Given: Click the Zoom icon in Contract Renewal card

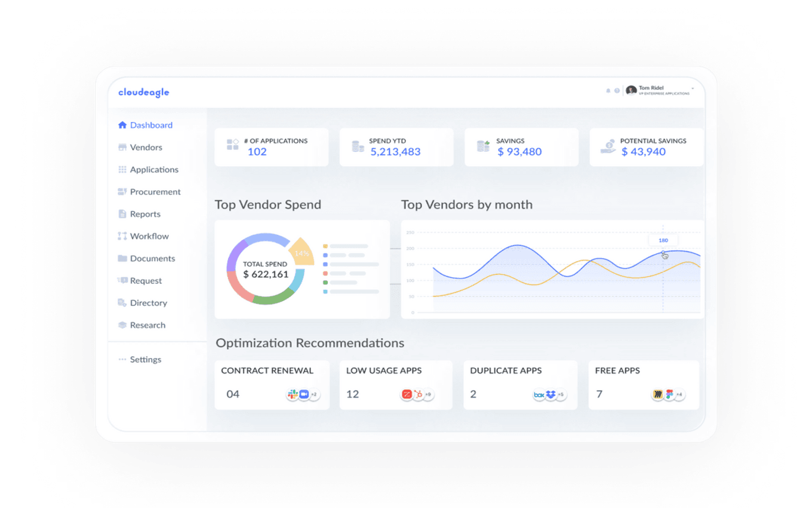Looking at the screenshot, I should pyautogui.click(x=304, y=394).
